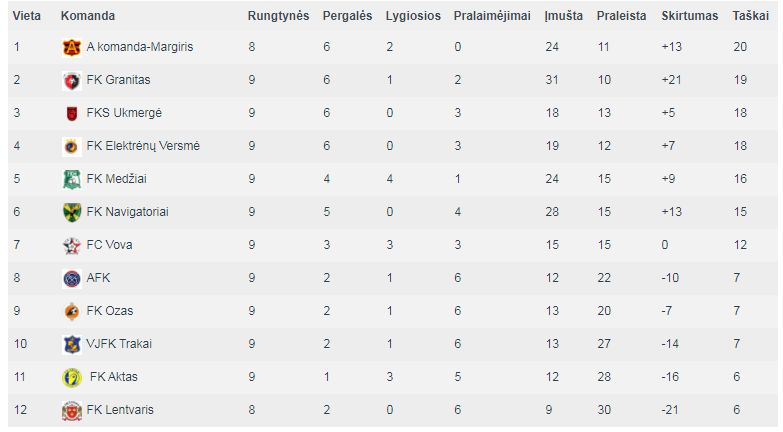Open the FK Navigatoriai team name link

[x=127, y=212]
